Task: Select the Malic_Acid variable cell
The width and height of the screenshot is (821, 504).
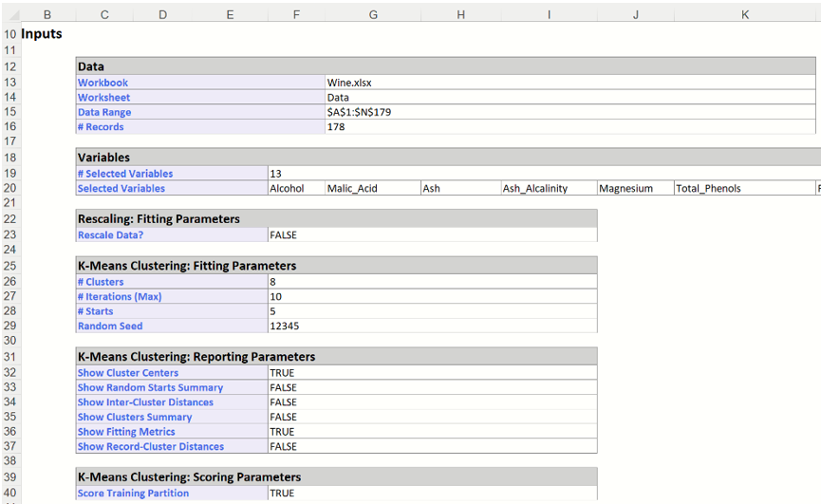Action: (x=352, y=189)
